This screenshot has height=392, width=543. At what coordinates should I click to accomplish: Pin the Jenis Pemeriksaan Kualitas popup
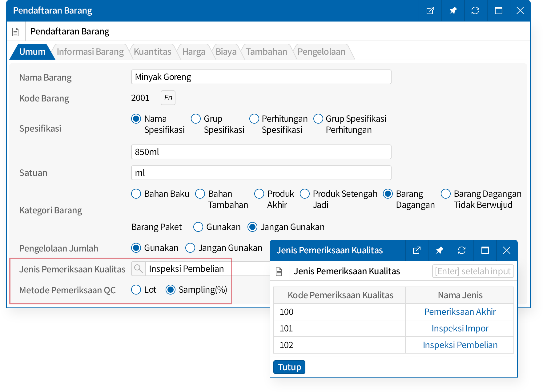click(439, 250)
